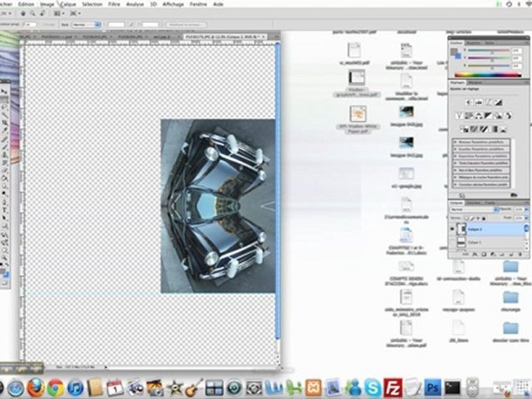Open the Style dropdown set to Normal in options bar
Screen dimensions: 532x399
86,24
